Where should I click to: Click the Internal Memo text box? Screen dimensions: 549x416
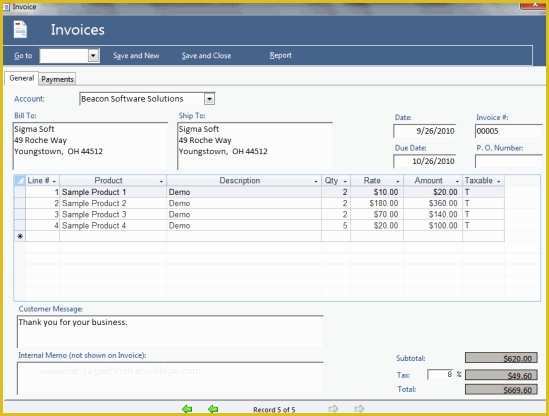click(x=170, y=378)
